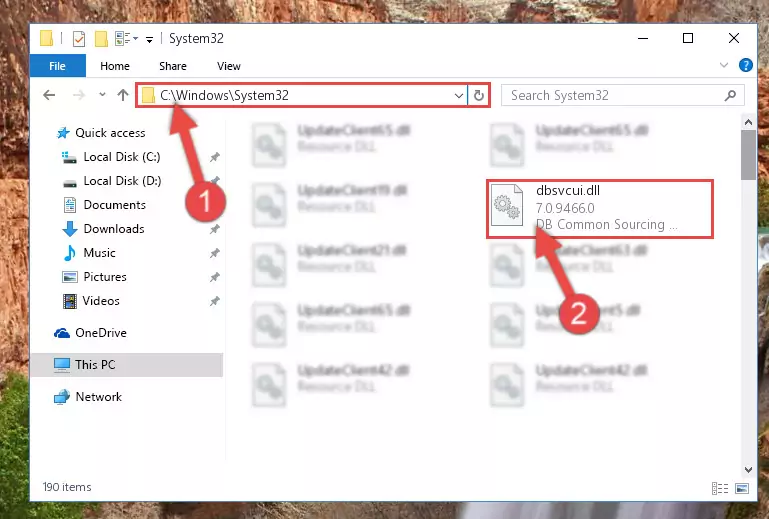Click the System32 title bar folder icon
This screenshot has width=769, height=519.
point(47,38)
